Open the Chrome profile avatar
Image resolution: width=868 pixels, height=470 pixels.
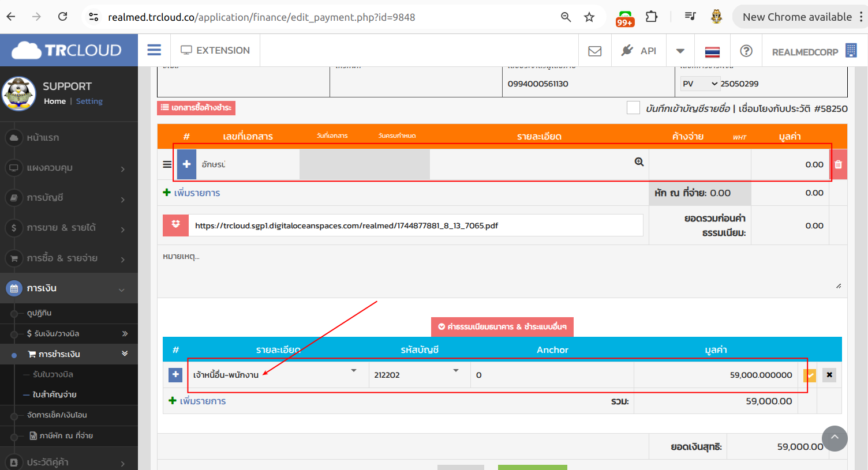(716, 17)
